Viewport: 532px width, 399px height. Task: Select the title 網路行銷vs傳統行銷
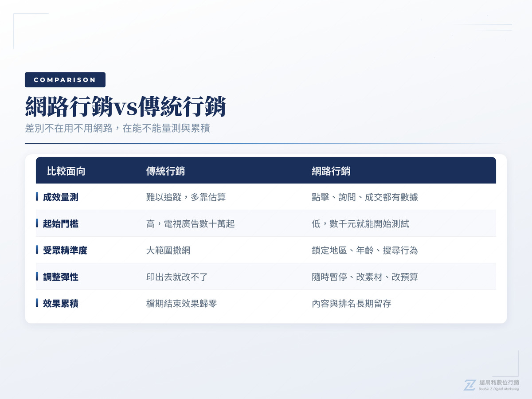click(125, 107)
